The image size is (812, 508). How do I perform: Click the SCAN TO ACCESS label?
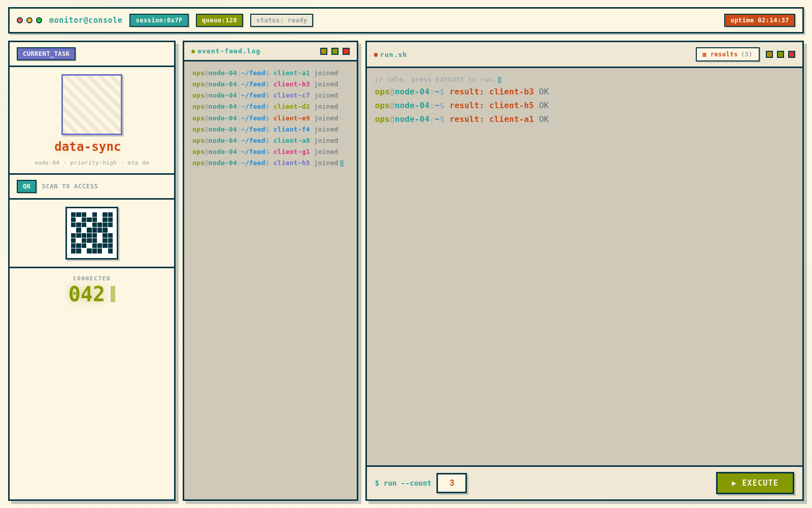point(70,186)
